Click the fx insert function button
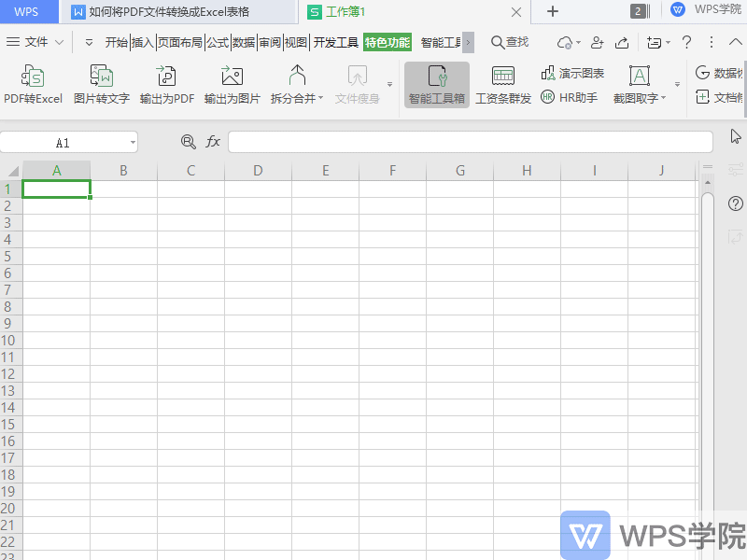The width and height of the screenshot is (747, 560). click(213, 142)
